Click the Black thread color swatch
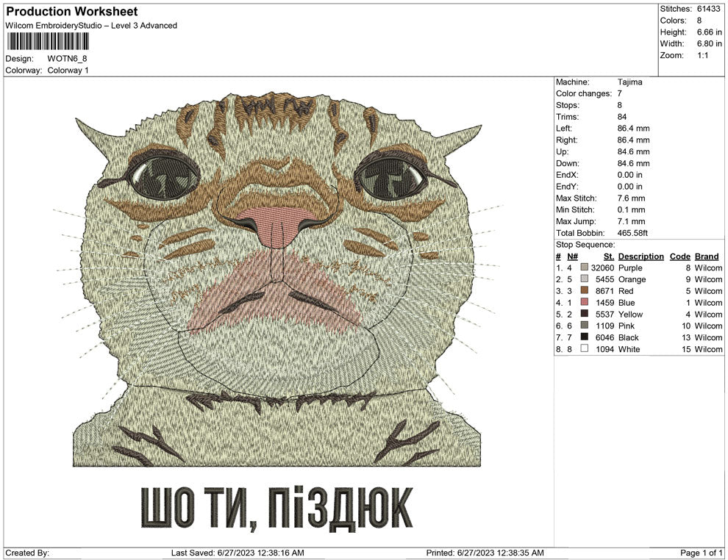 coord(585,337)
